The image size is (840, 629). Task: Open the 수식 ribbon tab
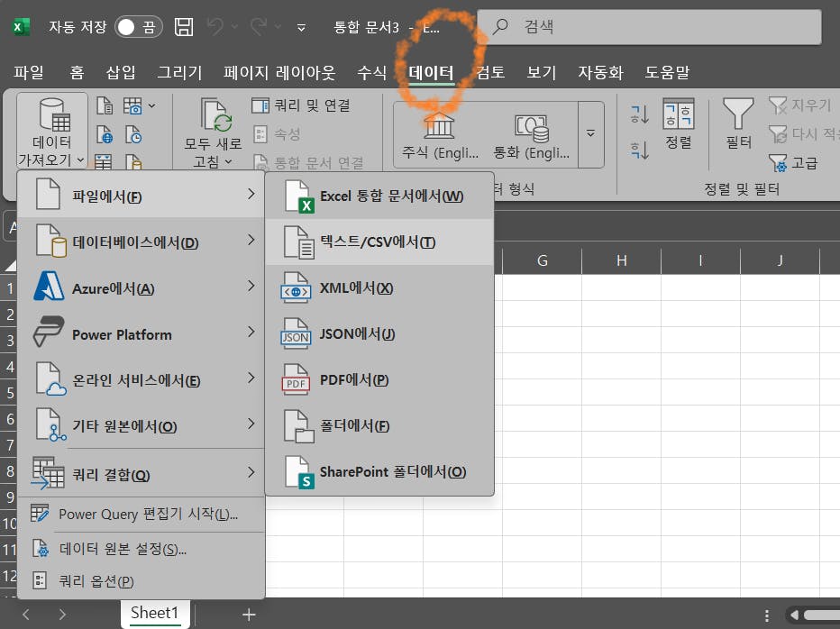372,72
